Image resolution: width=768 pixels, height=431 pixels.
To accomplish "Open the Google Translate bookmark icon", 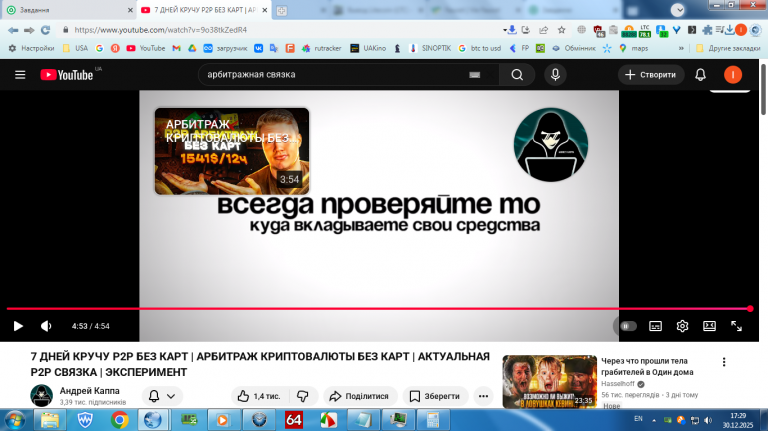I will (x=274, y=48).
